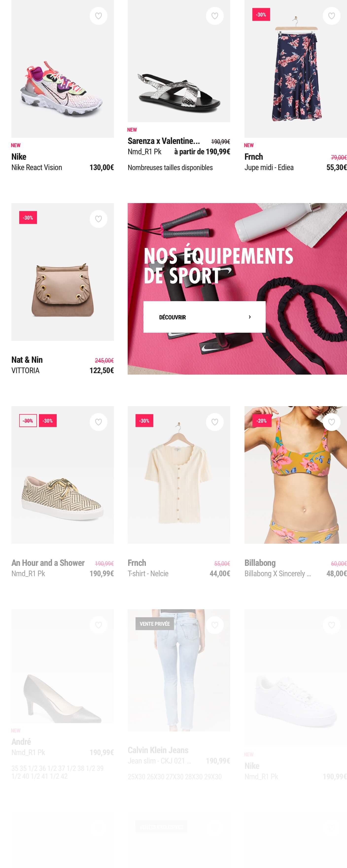Open the Calvin Klein Jeans product name
Image resolution: width=347 pixels, height=868 pixels.
158,750
